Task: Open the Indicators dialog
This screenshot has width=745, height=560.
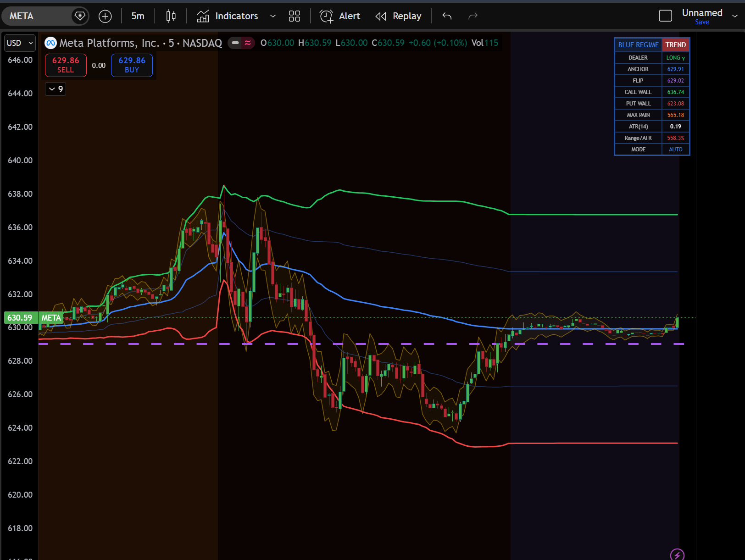Action: tap(228, 16)
